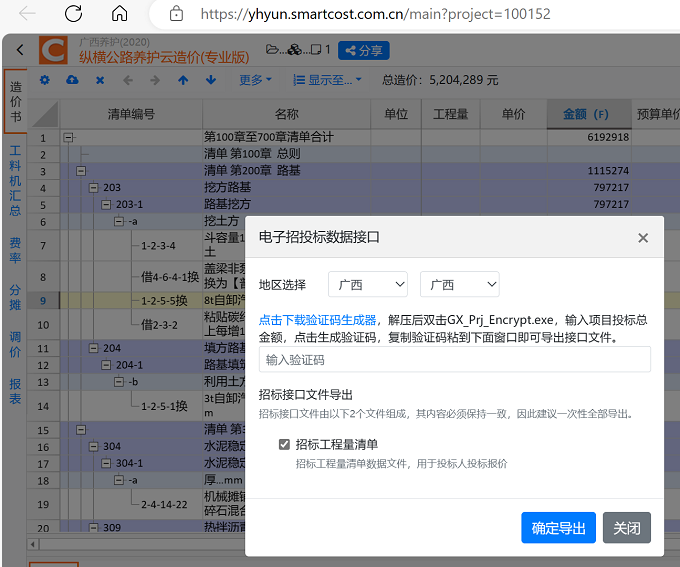The height and width of the screenshot is (567, 680).
Task: Click the 确定导出 button
Action: 558,528
